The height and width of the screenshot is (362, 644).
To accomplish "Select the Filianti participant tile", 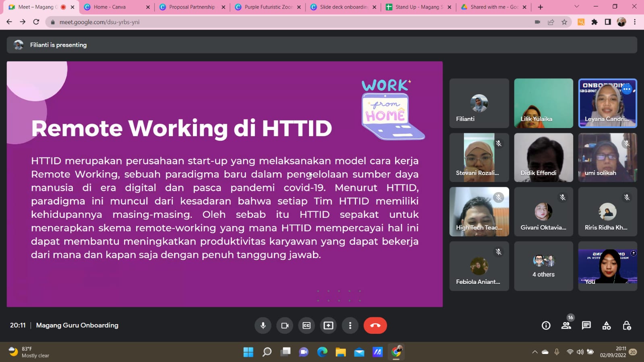I will click(x=479, y=103).
